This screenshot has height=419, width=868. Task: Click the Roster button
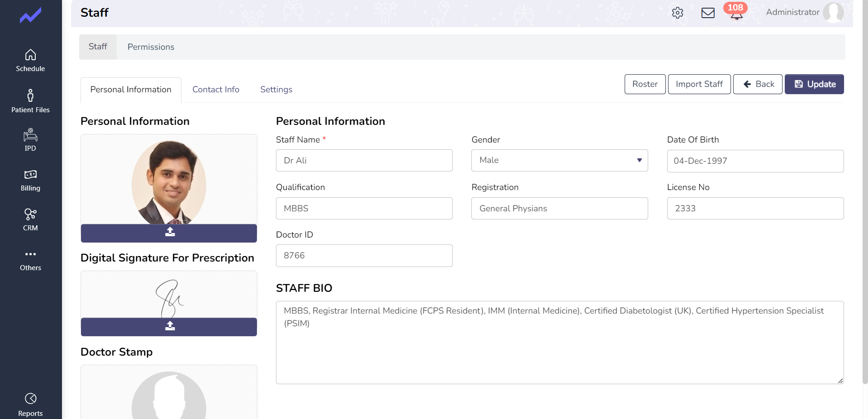coord(645,84)
